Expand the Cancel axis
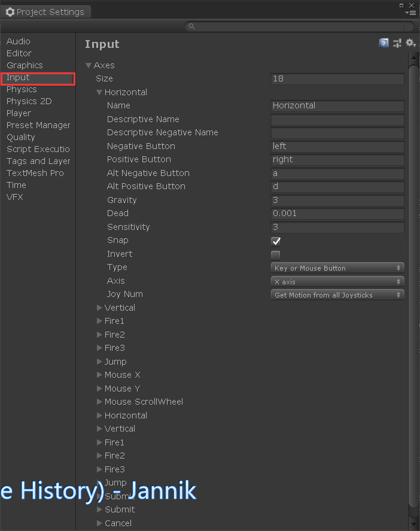The height and width of the screenshot is (531, 420). tap(99, 523)
